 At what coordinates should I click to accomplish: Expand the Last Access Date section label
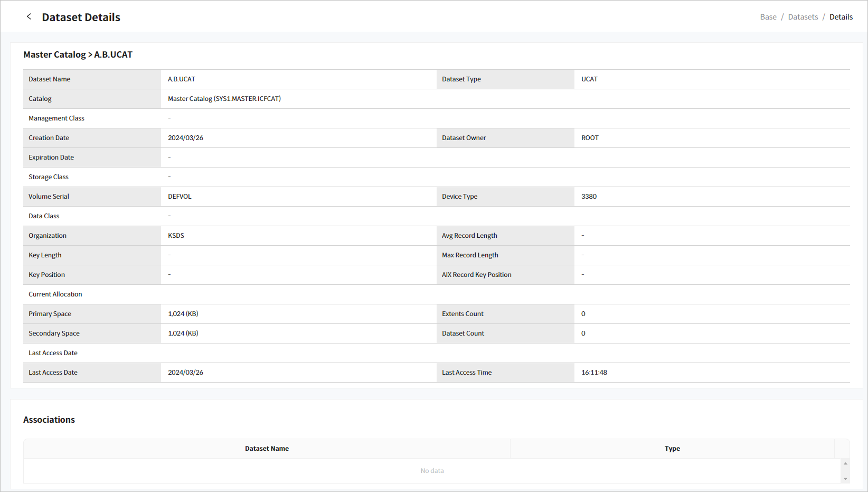(x=53, y=352)
